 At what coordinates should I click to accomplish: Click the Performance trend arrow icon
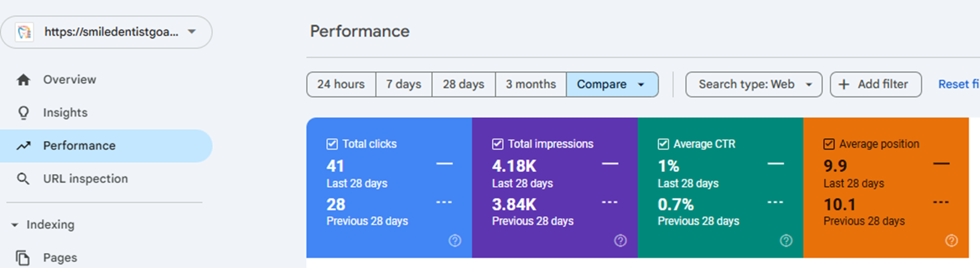23,146
